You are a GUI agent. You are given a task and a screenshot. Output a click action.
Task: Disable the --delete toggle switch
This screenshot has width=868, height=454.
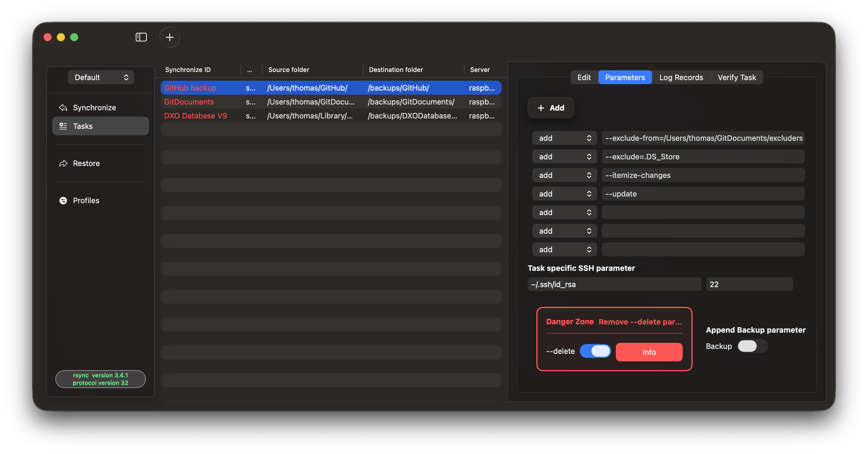[x=595, y=351]
